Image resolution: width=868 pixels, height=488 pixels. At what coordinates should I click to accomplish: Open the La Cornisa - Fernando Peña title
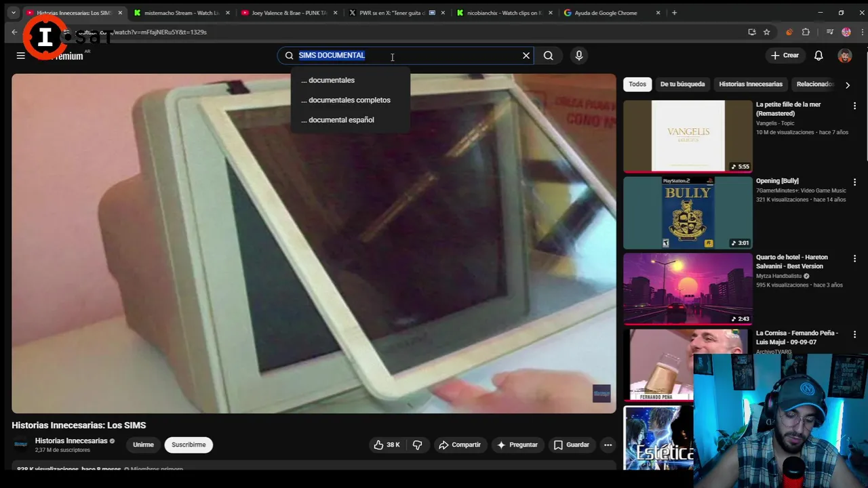click(x=797, y=338)
